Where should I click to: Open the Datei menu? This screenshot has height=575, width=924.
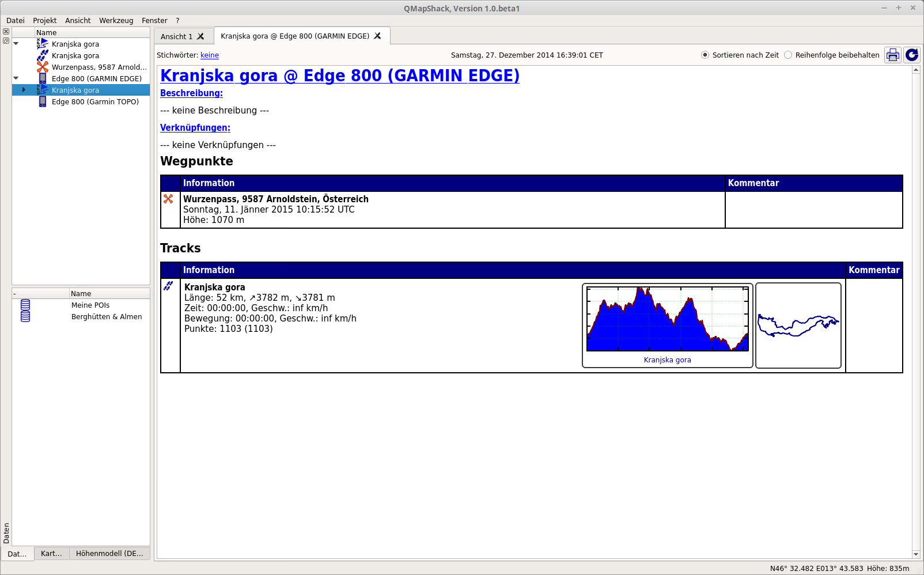(16, 20)
